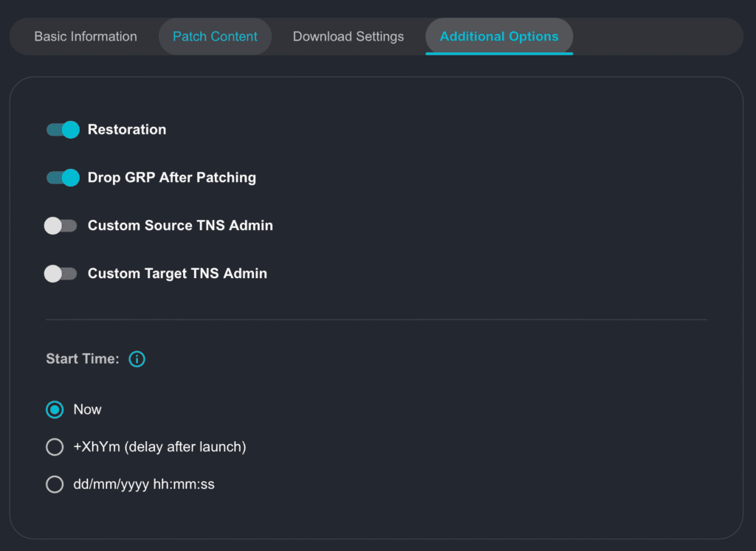
Task: Enable the Custom Source TNS Admin switch
Action: click(x=61, y=226)
